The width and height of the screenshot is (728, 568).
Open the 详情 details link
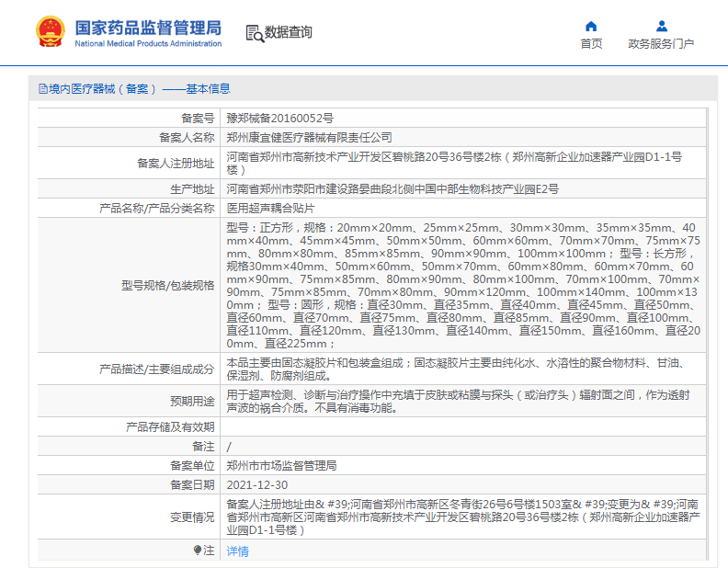point(237,551)
